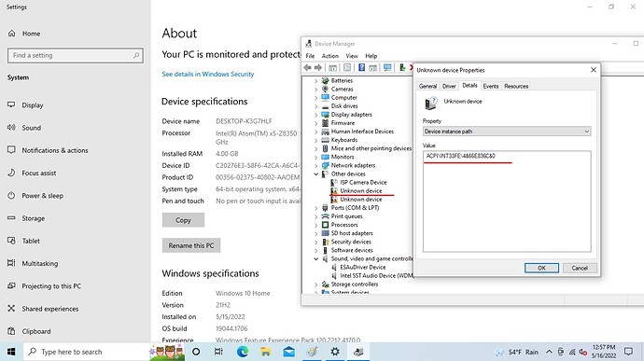Collapse Sound, video and game controllers node
Viewport: 644px width, 361px height.
tap(315, 258)
